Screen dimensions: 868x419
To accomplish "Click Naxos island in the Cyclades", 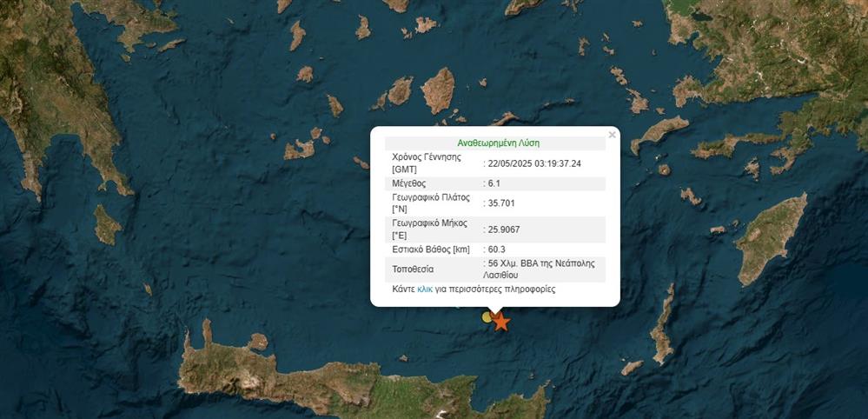I will pos(438,90).
